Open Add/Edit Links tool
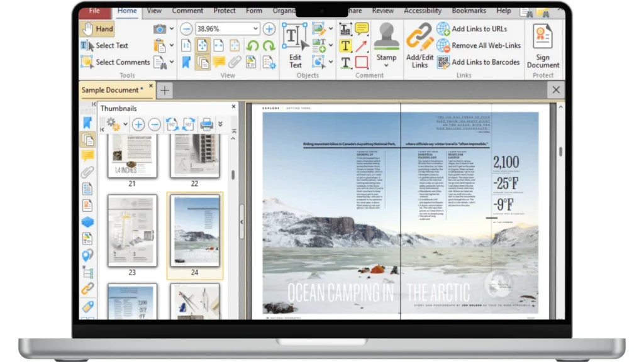Image resolution: width=644 pixels, height=362 pixels. [419, 45]
